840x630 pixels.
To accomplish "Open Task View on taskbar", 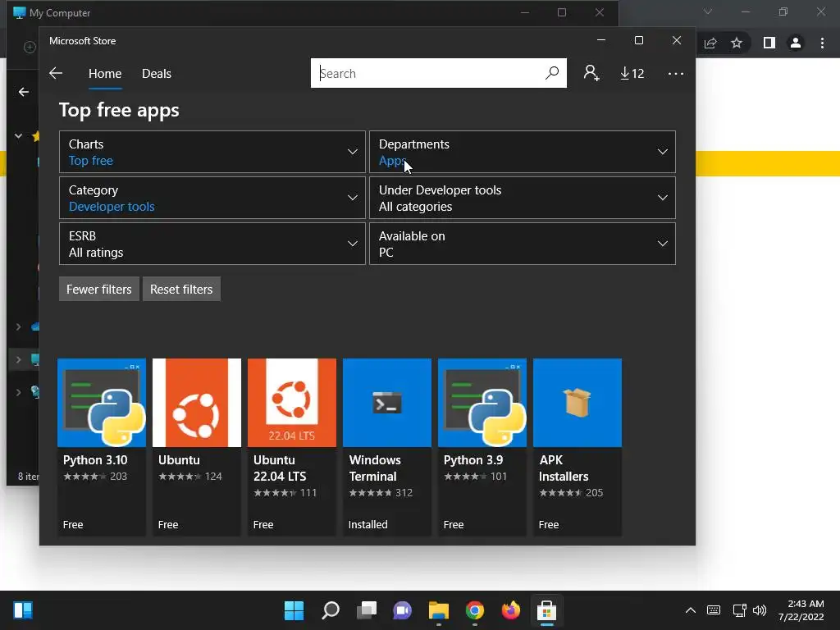I will pos(367,610).
